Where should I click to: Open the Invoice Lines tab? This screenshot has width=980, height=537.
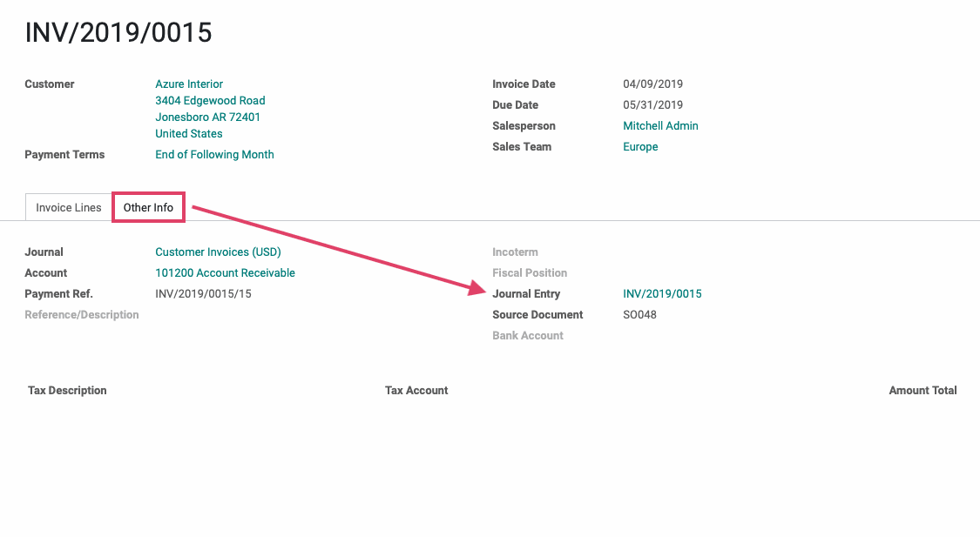click(68, 207)
